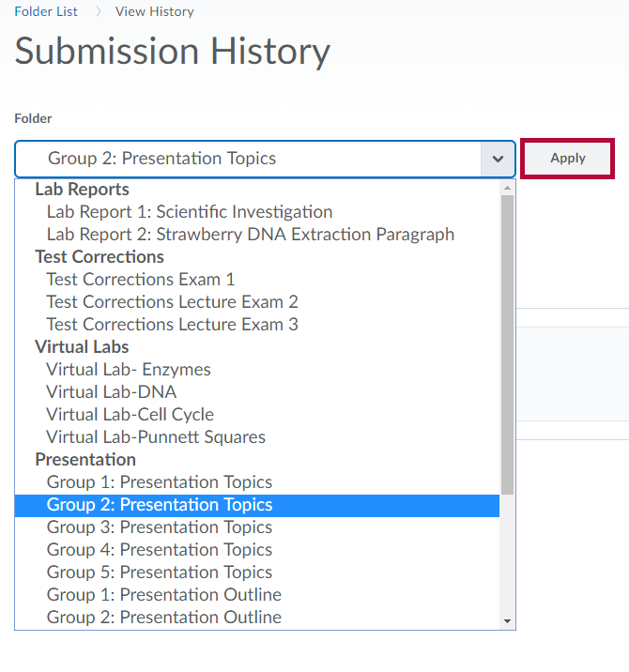
Task: Select Virtual Lab-Cell Cycle folder
Action: pyautogui.click(x=130, y=415)
